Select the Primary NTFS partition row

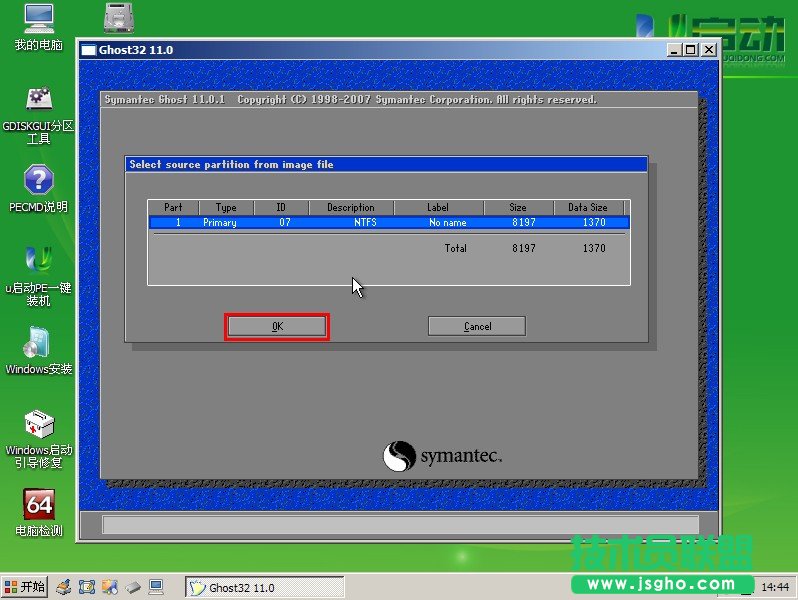[x=388, y=222]
